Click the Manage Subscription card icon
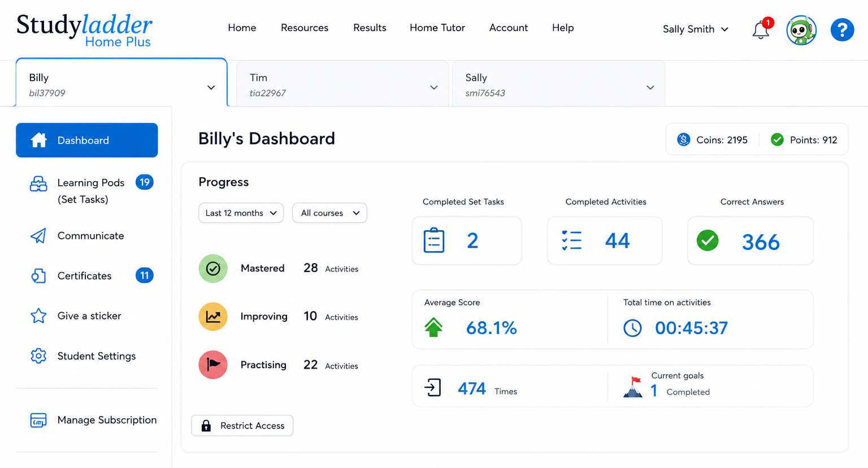The height and width of the screenshot is (468, 868). (38, 420)
